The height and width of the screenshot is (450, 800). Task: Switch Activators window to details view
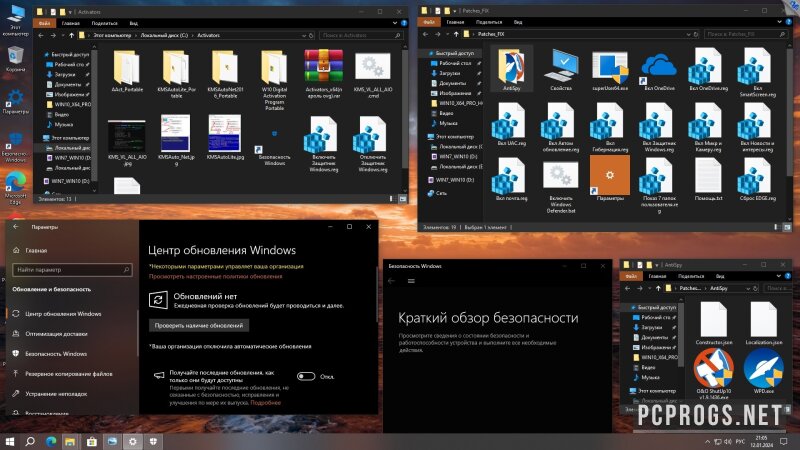click(x=392, y=198)
